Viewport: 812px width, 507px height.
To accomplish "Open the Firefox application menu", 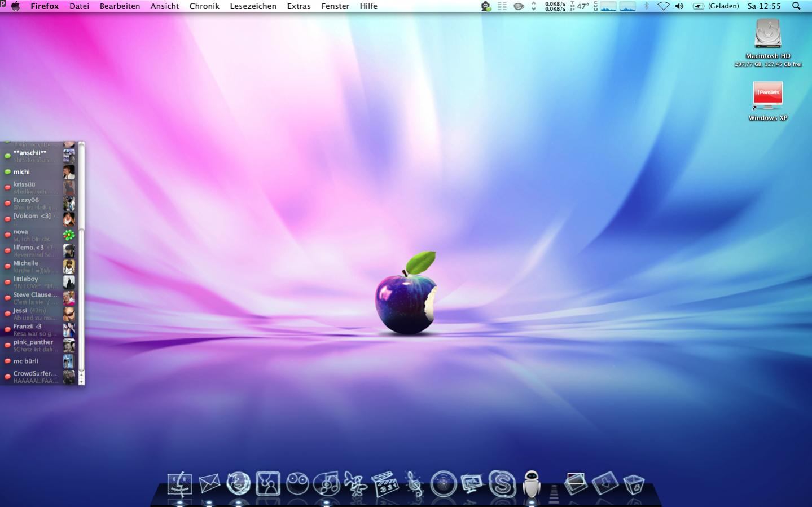I will (x=45, y=6).
